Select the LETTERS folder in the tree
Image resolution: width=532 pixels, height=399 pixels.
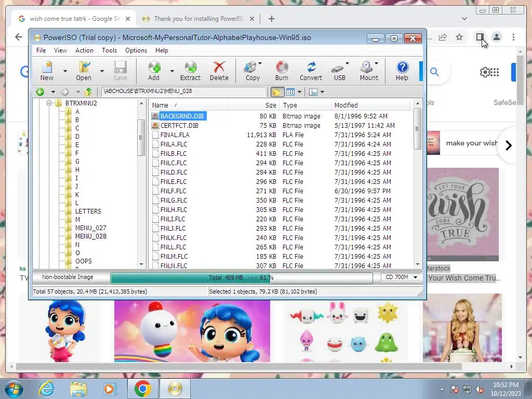[x=88, y=211]
